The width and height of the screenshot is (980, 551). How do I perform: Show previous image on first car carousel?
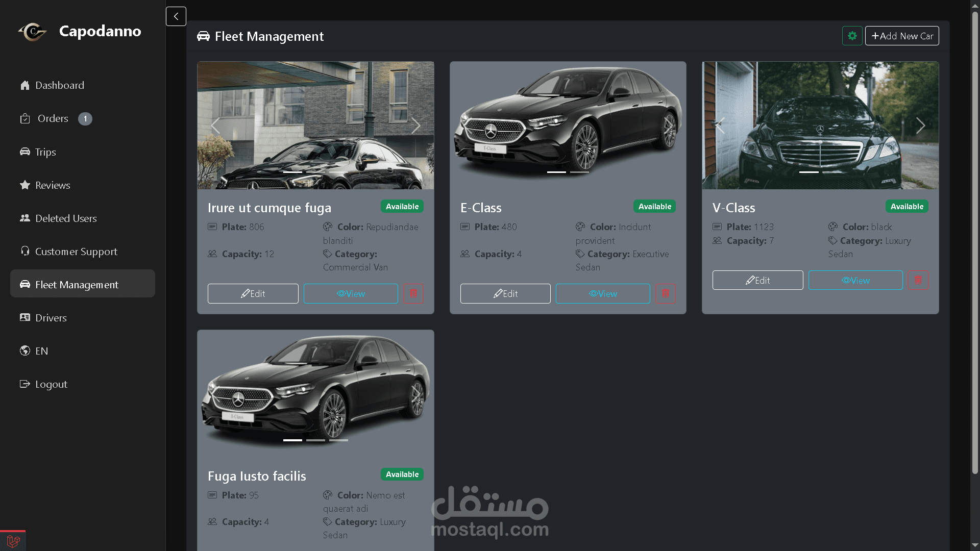tap(215, 126)
